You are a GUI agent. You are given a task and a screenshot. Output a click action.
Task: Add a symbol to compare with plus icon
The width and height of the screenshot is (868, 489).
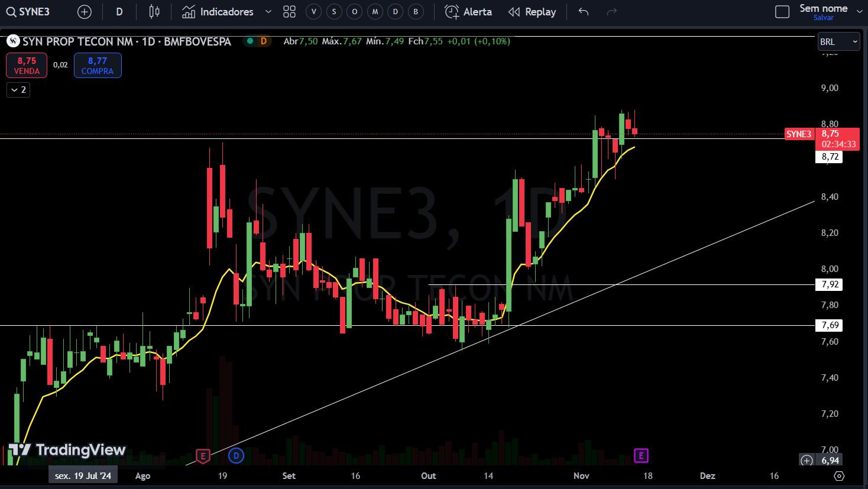pyautogui.click(x=85, y=12)
